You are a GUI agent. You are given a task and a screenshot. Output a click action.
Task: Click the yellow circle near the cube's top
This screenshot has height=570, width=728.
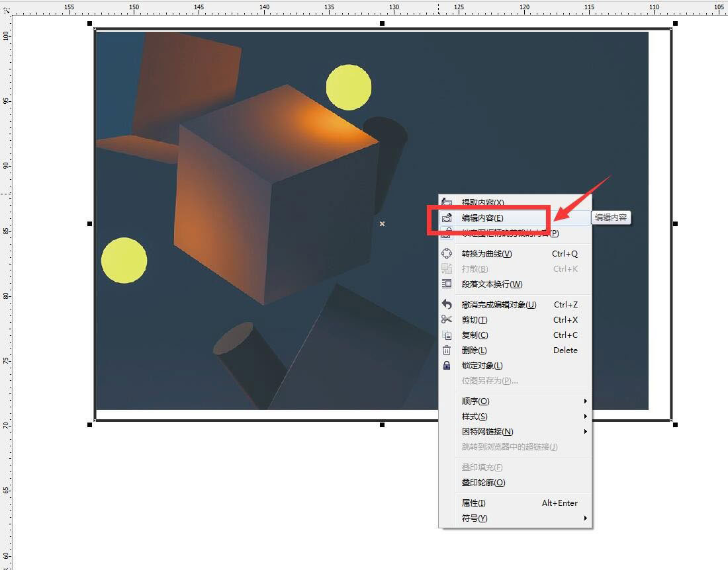click(349, 87)
